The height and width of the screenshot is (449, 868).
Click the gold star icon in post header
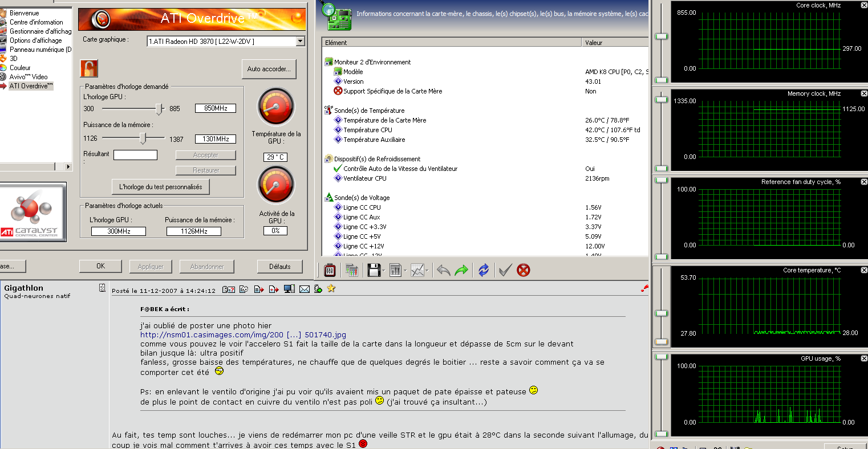click(x=331, y=289)
